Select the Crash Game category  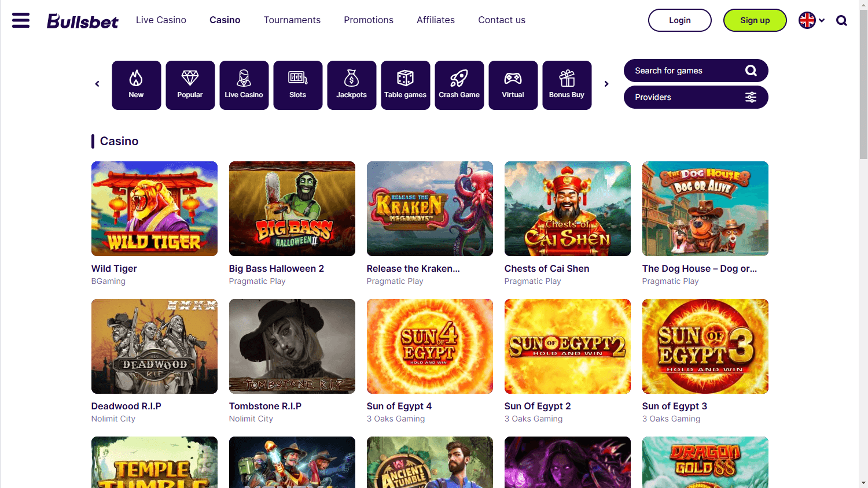pyautogui.click(x=459, y=85)
